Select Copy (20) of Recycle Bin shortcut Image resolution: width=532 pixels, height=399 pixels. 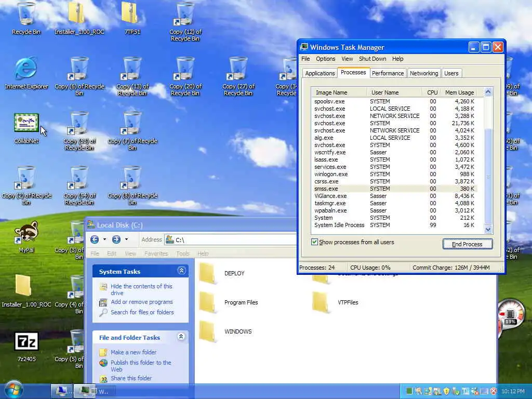(185, 76)
